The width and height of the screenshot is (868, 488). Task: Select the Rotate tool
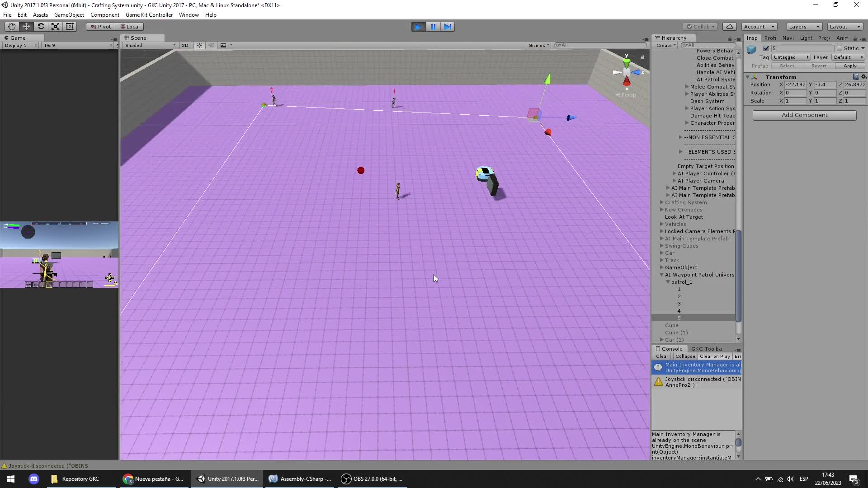click(41, 27)
